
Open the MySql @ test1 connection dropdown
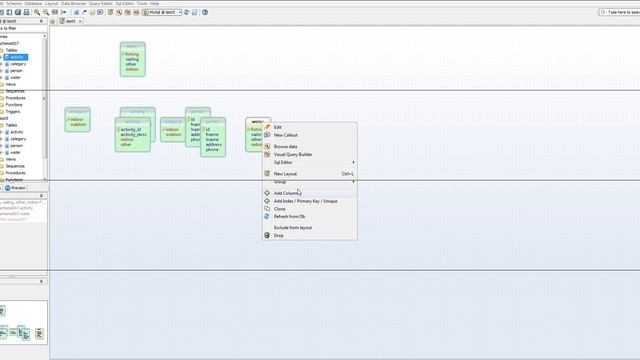(162, 12)
